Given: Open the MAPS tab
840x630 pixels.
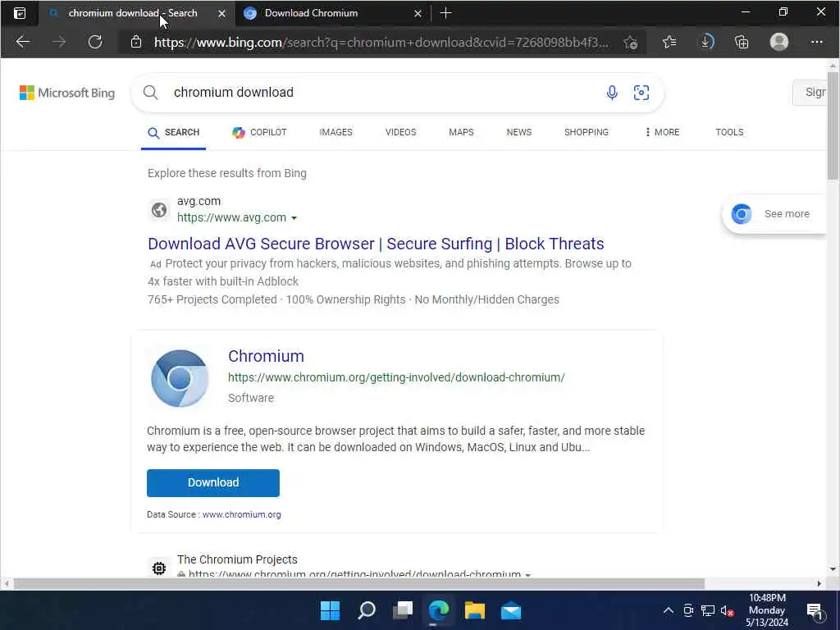Looking at the screenshot, I should (x=461, y=132).
